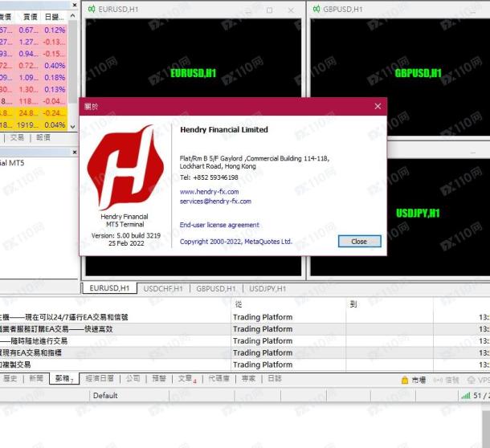This screenshot has width=490, height=448.
Task: Select the 郵箱 mailbox tab
Action: click(64, 379)
